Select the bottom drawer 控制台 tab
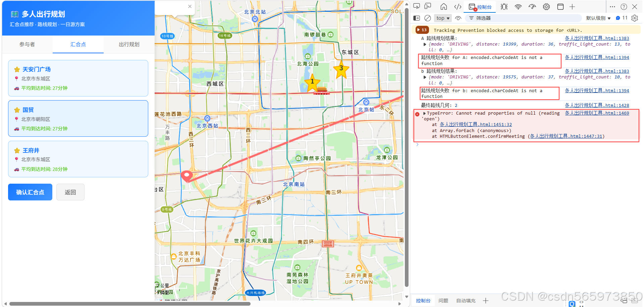The image size is (644, 307). tap(423, 301)
